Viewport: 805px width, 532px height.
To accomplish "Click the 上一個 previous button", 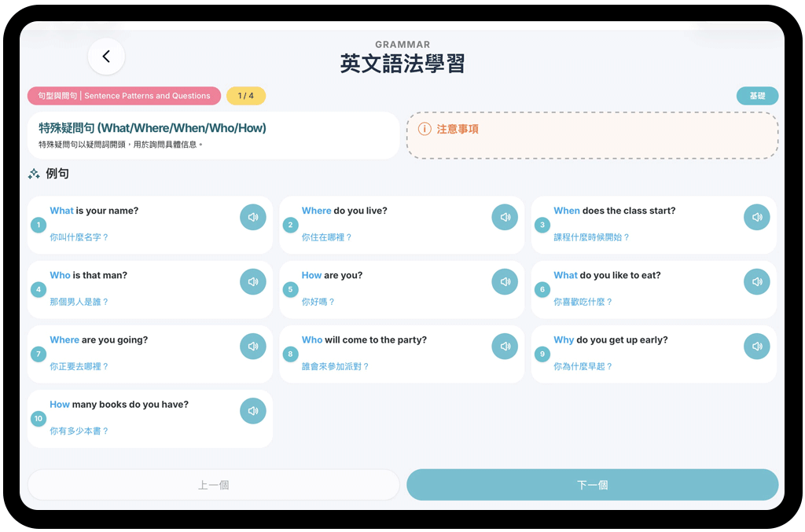I will click(214, 485).
